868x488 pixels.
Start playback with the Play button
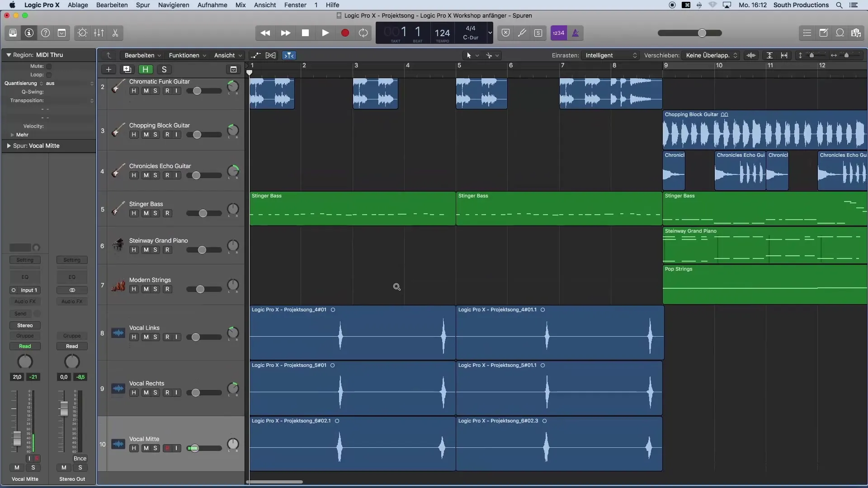coord(325,33)
